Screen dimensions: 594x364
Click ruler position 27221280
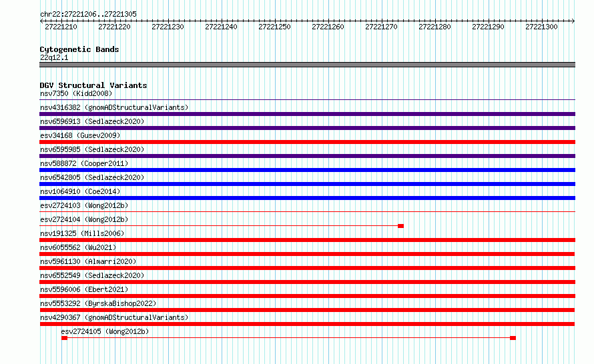(435, 27)
